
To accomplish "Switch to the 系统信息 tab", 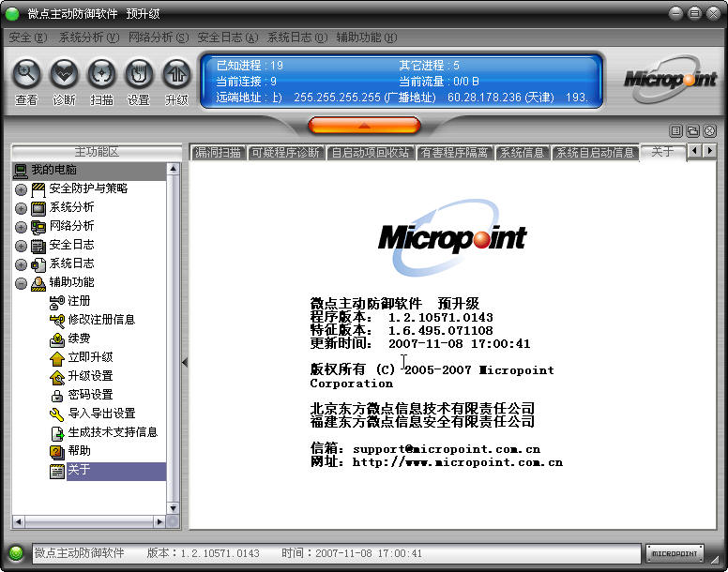I will [522, 152].
